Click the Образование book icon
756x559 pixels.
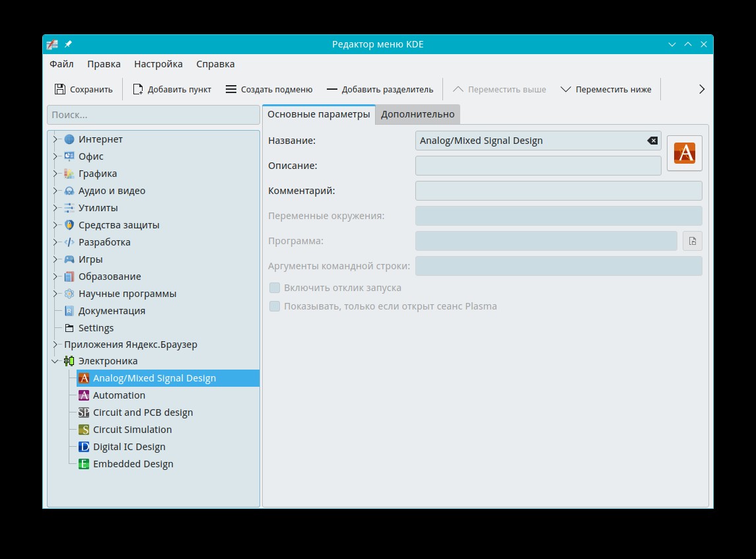point(69,277)
